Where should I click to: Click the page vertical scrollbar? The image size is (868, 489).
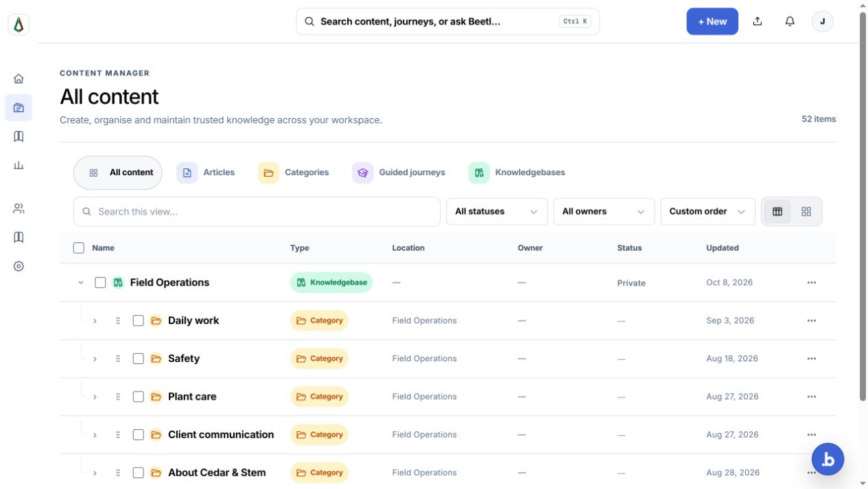863,206
